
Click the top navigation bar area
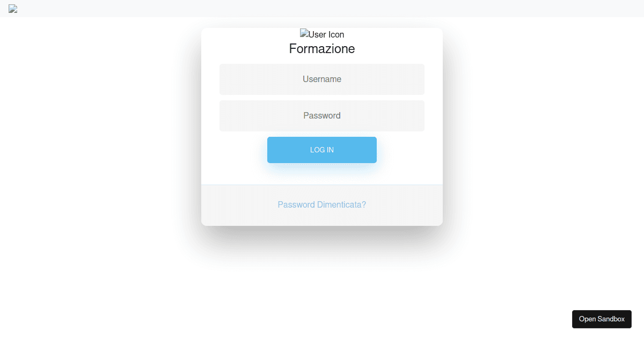(x=322, y=9)
